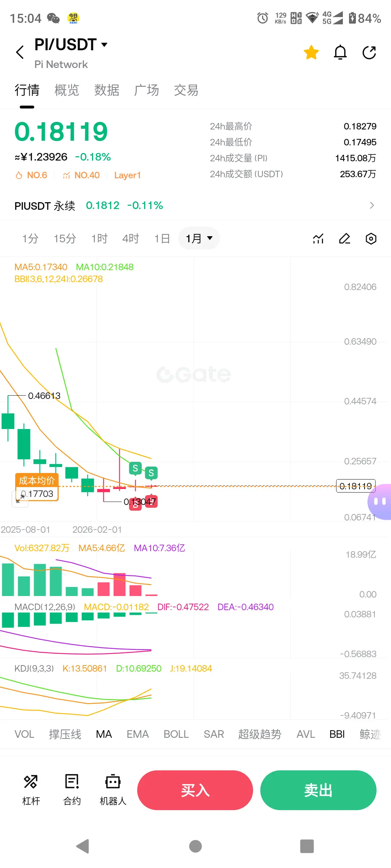Tap the share arrow icon
The height and width of the screenshot is (868, 391).
(x=369, y=52)
